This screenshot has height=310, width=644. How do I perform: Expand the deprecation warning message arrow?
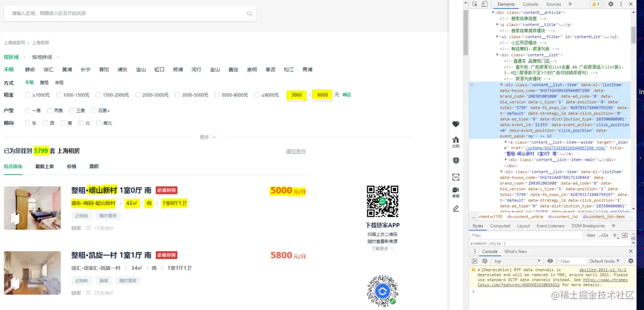click(479, 270)
